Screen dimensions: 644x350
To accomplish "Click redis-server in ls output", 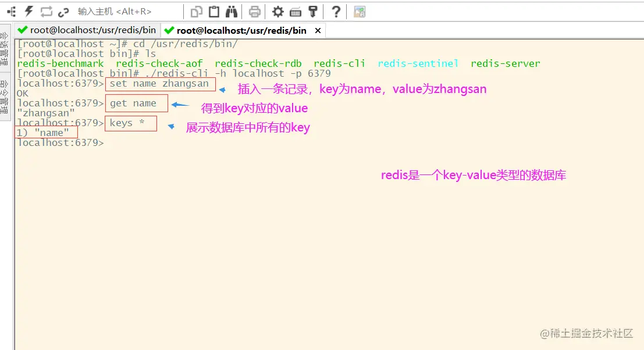I will tap(506, 63).
